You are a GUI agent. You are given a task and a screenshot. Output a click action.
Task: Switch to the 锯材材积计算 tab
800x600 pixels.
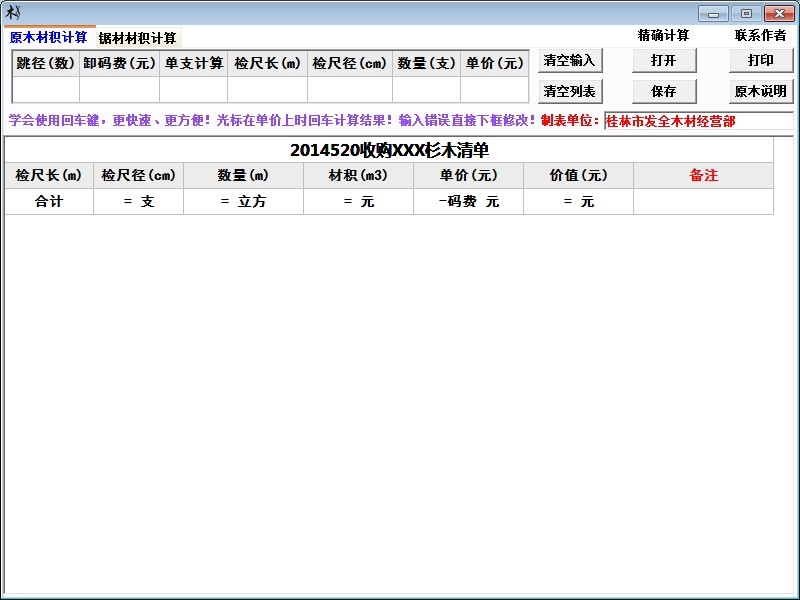click(x=137, y=39)
